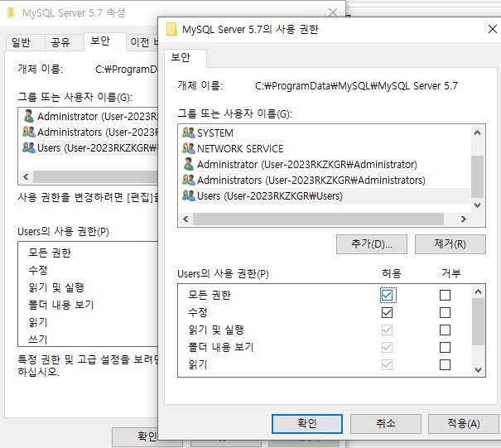Close the permissions dialog
This screenshot has height=448, width=501.
[493, 29]
